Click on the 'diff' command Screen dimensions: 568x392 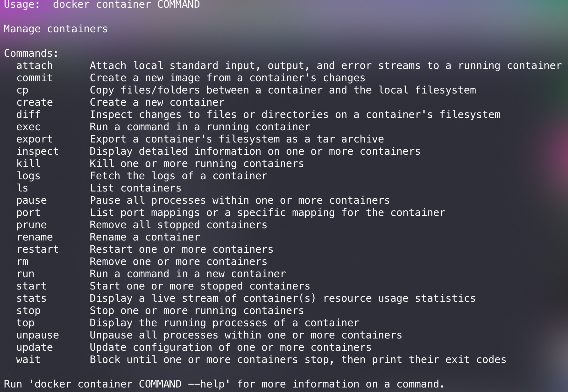coord(28,115)
